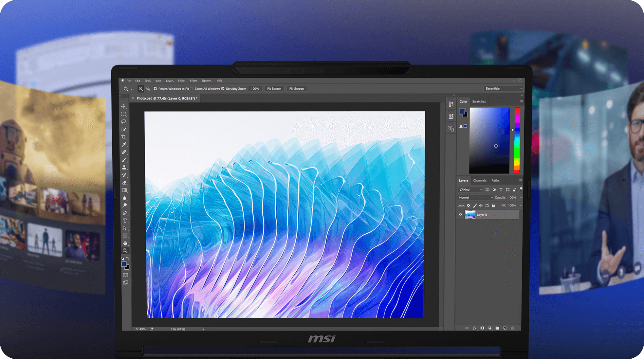Select the Hand tool
This screenshot has width=644, height=359.
tap(125, 243)
